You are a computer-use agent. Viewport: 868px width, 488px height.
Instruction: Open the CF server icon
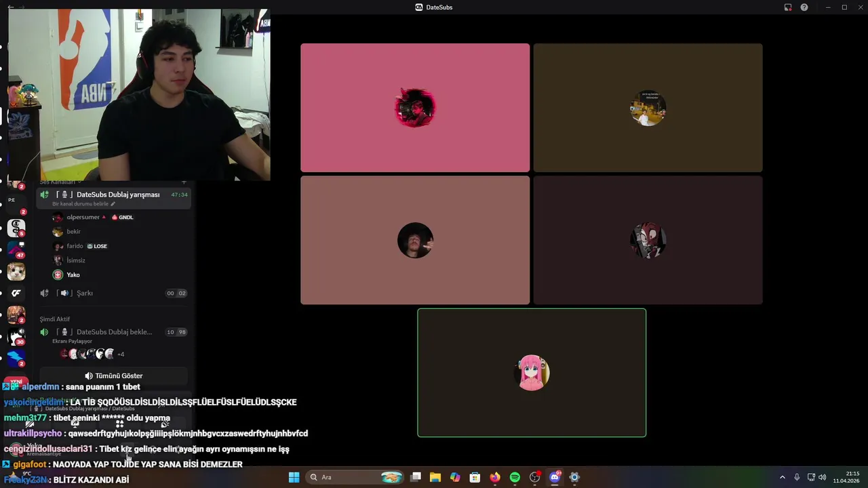16,293
